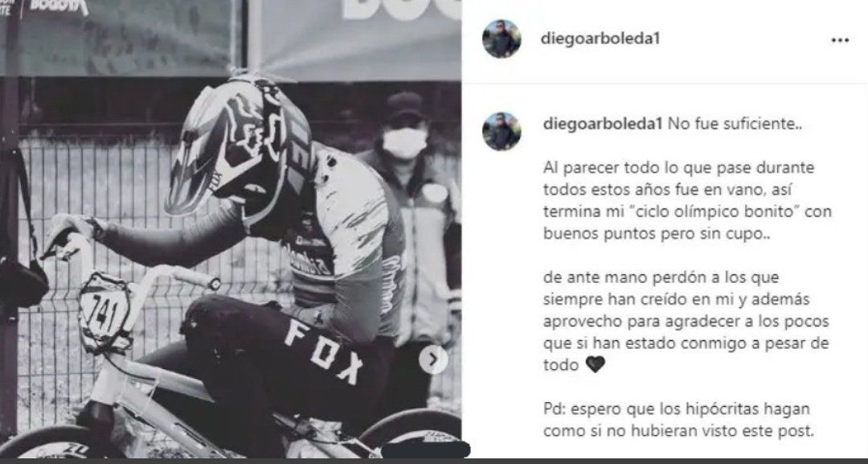This screenshot has width=868, height=464.
Task: Click the black redaction bar under the photo
Action: [x=425, y=449]
